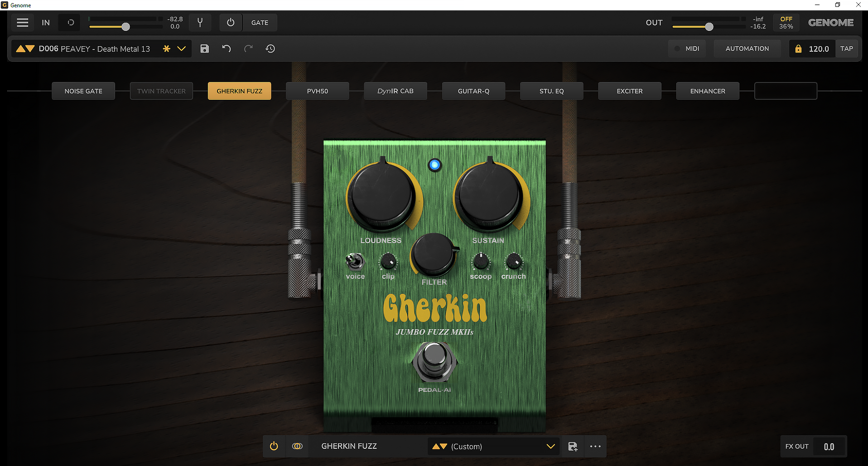Viewport: 868px width, 466px height.
Task: Close the Genome window
Action: click(858, 5)
